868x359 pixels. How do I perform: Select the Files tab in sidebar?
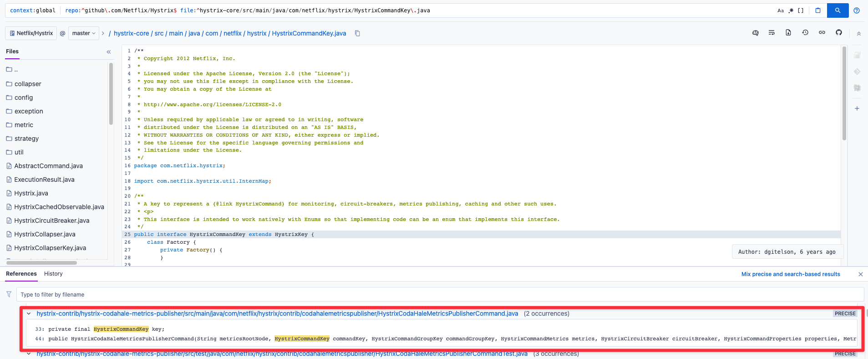(12, 51)
